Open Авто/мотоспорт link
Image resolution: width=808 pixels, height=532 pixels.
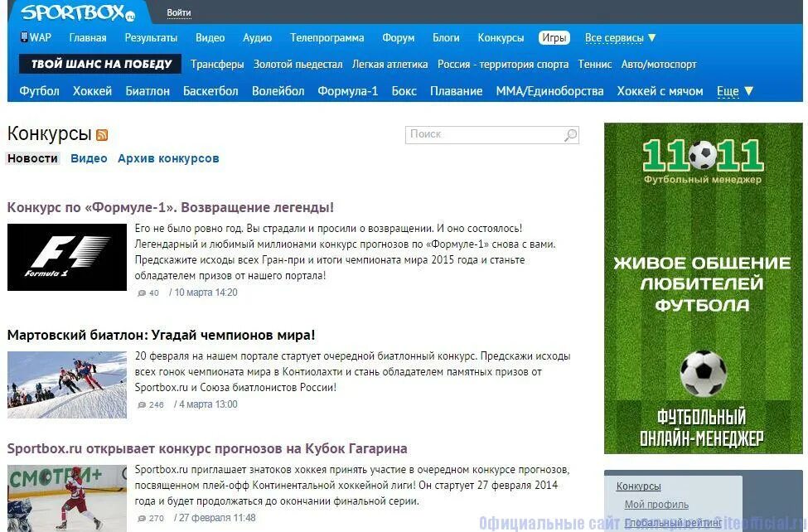(659, 65)
